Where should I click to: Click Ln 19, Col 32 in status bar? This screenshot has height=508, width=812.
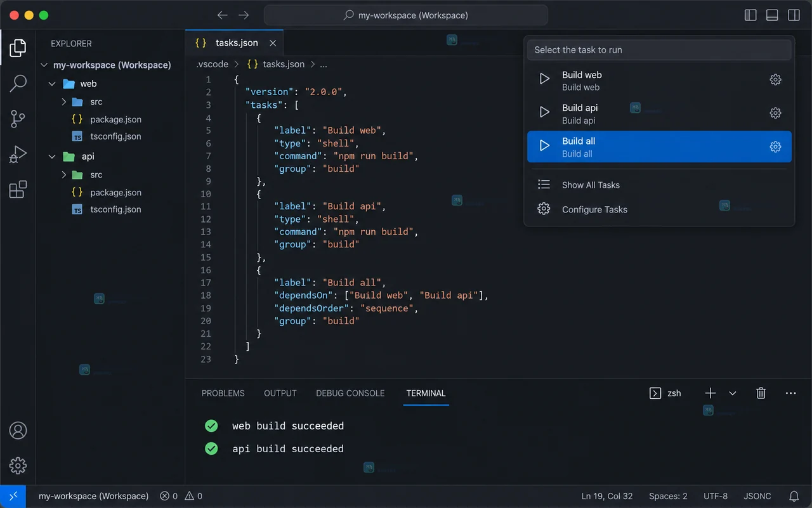[x=607, y=496]
